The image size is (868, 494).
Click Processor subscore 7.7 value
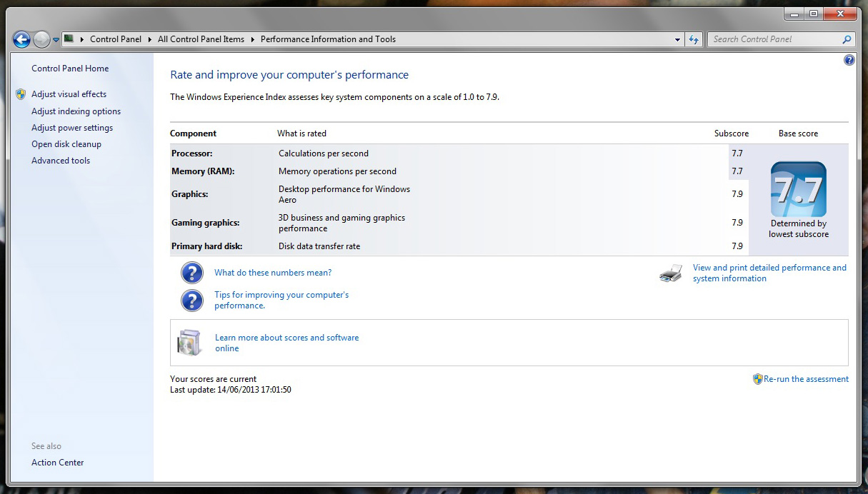[x=737, y=153]
